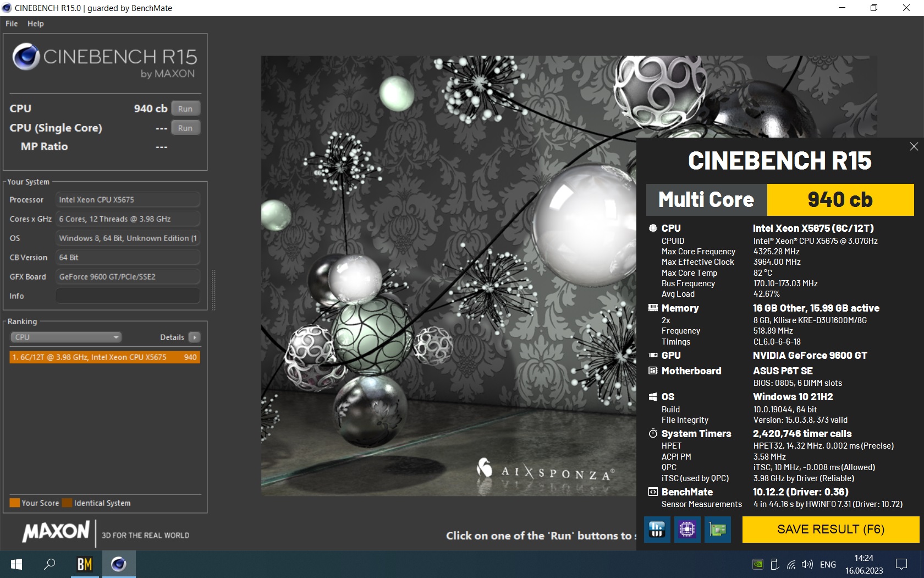Click the CPU section icon in BenchMate panel

coord(653,228)
